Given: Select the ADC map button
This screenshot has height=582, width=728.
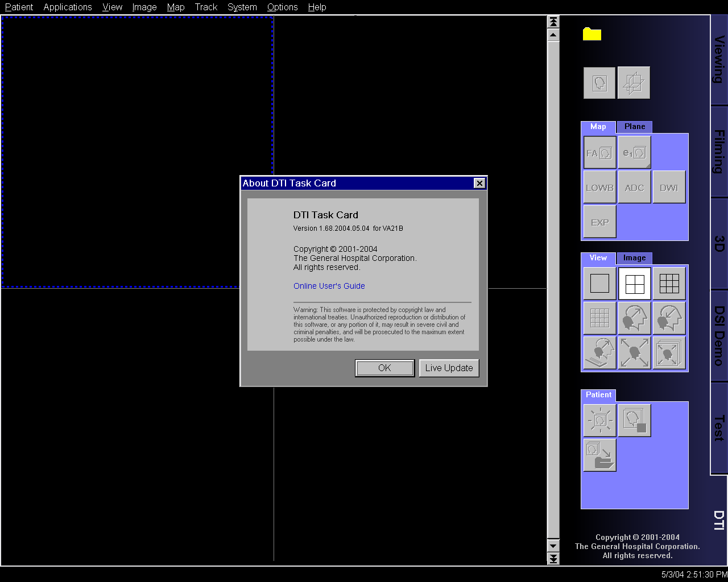Looking at the screenshot, I should [x=634, y=187].
